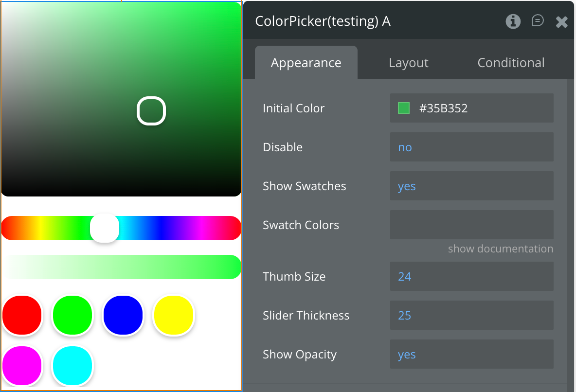The height and width of the screenshot is (392, 576).
Task: Click the show documentation link
Action: tap(500, 249)
